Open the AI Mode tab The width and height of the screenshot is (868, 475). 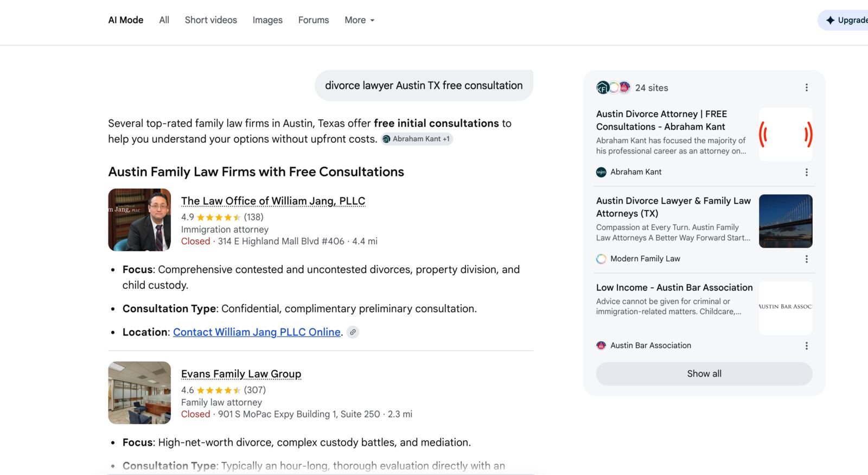pyautogui.click(x=126, y=20)
